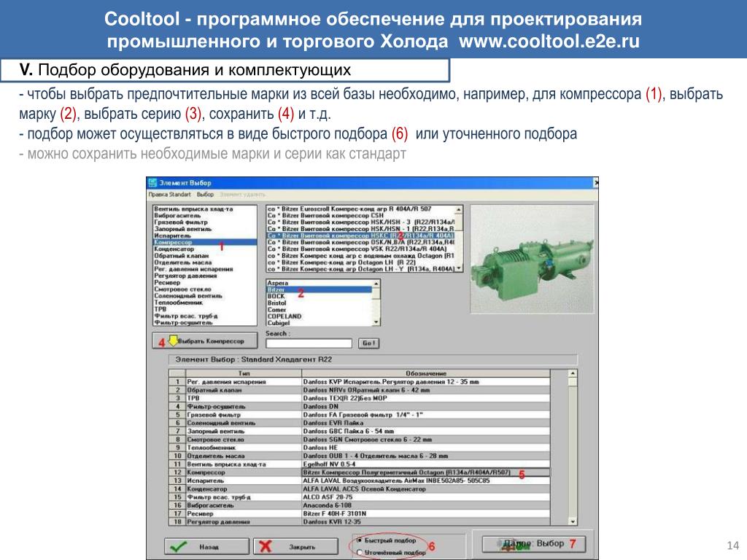Select Смотровое стекло in the type list

[205, 289]
